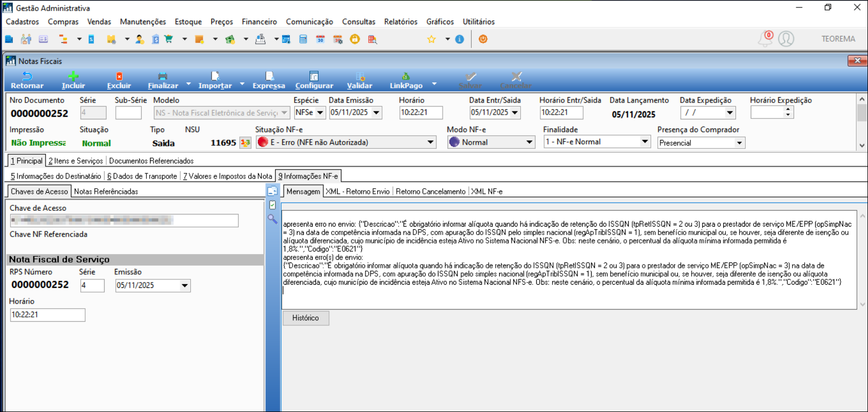Screen dimensions: 868x412
Task: Expand the Presença do Comprador dropdown
Action: (x=739, y=143)
